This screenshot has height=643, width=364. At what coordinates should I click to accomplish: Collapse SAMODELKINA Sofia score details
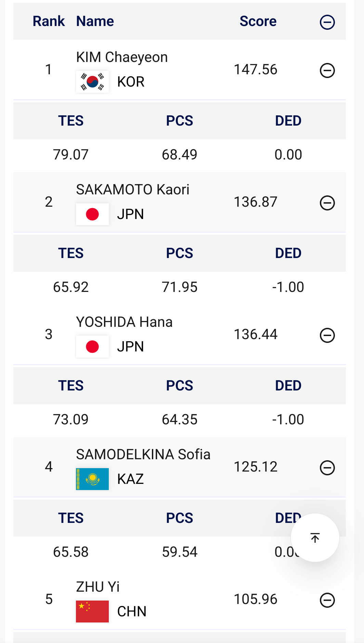(327, 468)
